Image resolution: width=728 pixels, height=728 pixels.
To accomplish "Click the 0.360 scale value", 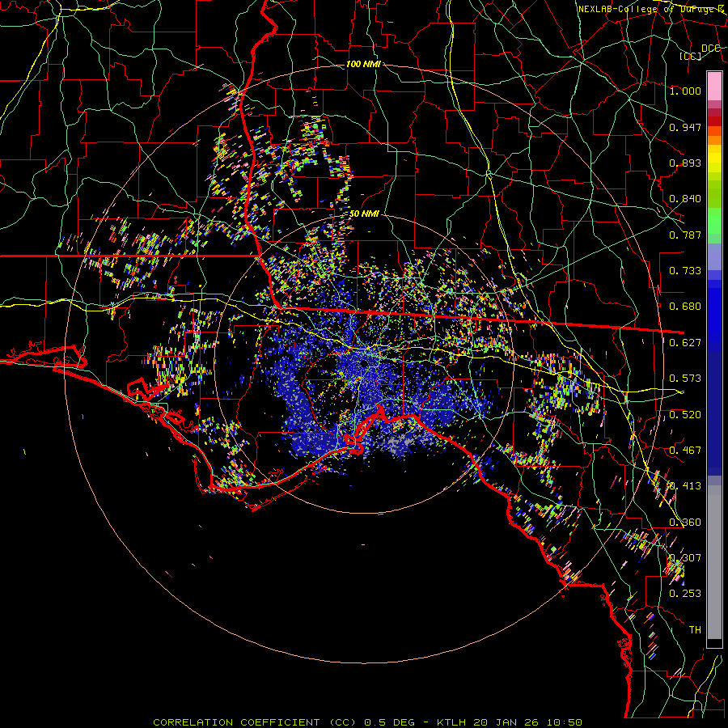I will pyautogui.click(x=685, y=523).
